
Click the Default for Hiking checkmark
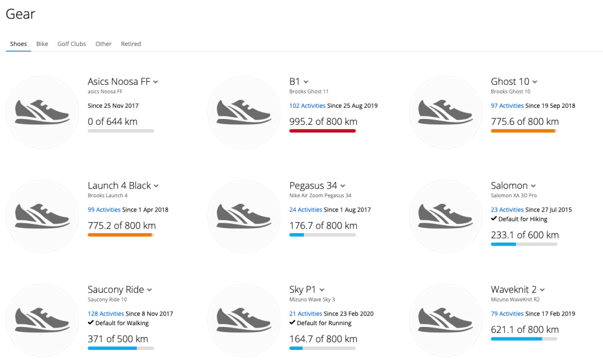click(x=494, y=219)
